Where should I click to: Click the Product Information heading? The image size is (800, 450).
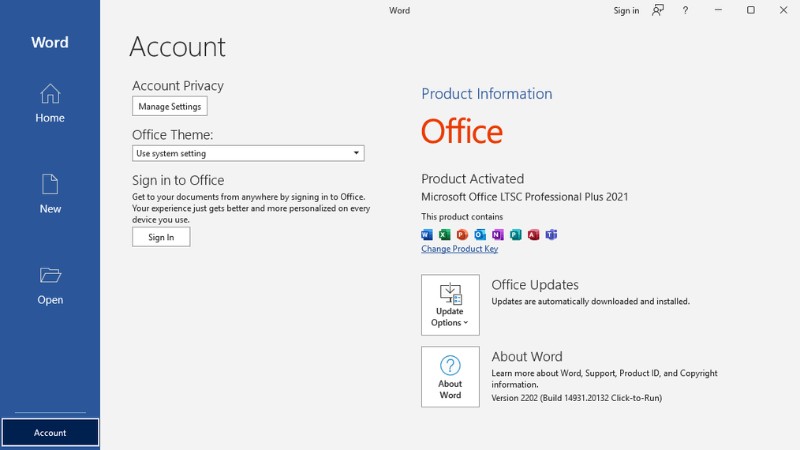(x=487, y=94)
